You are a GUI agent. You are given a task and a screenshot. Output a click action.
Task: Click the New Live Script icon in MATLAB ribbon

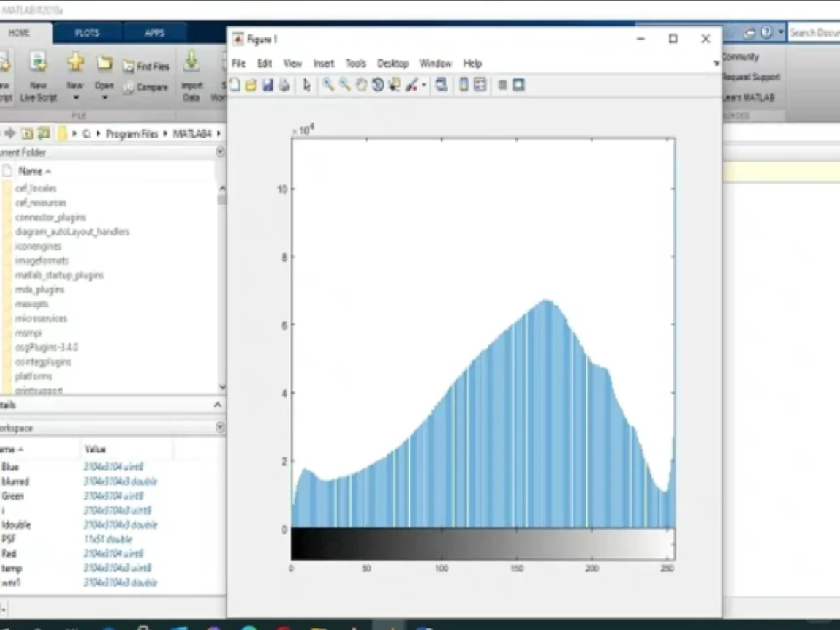coord(38,77)
